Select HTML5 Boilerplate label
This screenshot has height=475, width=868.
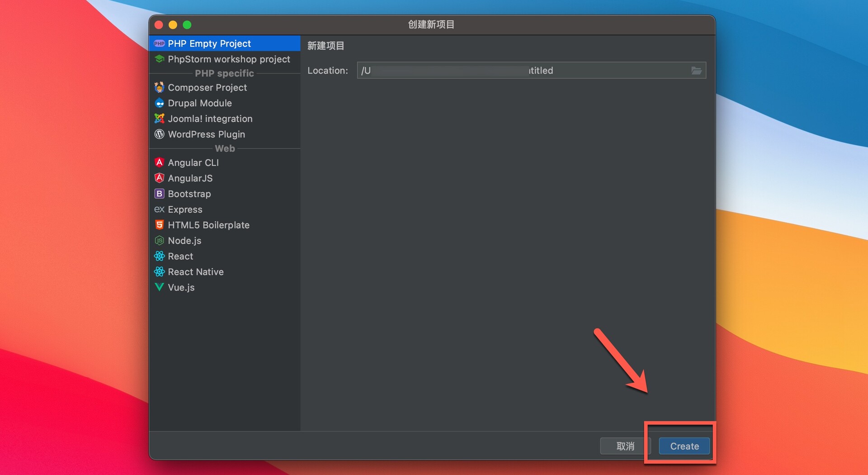pos(209,225)
